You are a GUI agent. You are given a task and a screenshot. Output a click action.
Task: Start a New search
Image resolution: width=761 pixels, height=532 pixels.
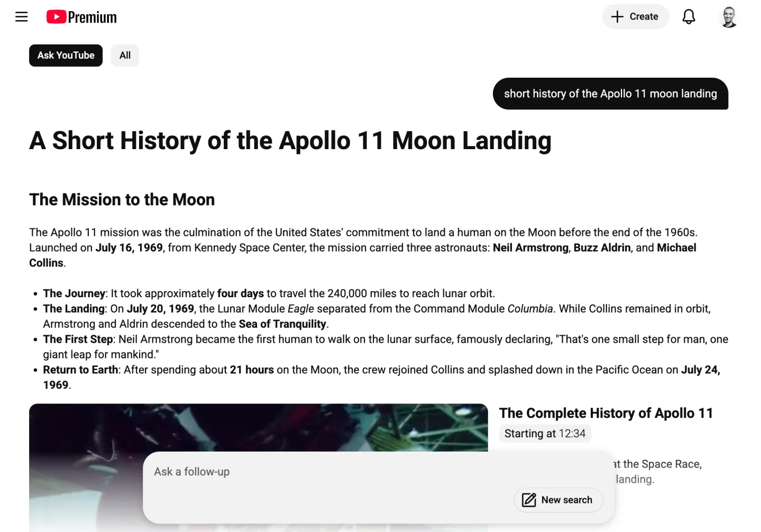pyautogui.click(x=558, y=500)
